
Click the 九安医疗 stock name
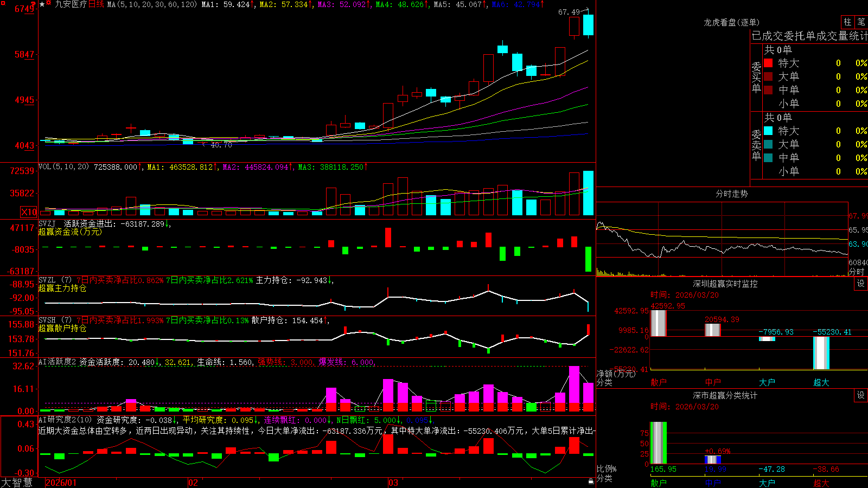click(x=71, y=4)
